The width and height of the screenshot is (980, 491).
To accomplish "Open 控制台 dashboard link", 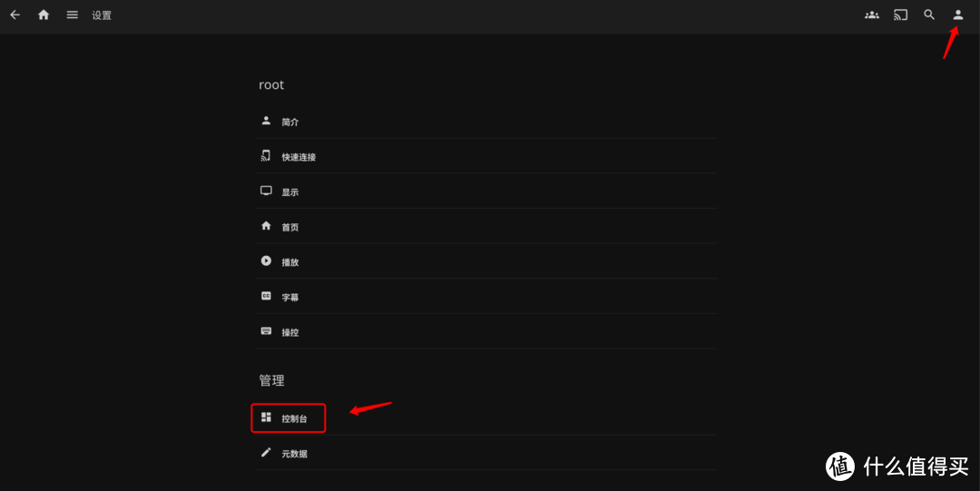I will pyautogui.click(x=294, y=418).
